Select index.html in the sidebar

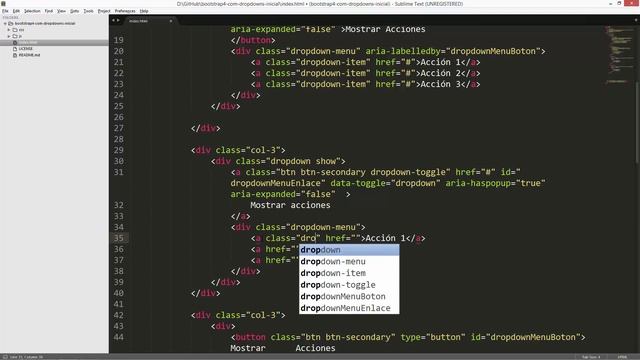coord(54,42)
